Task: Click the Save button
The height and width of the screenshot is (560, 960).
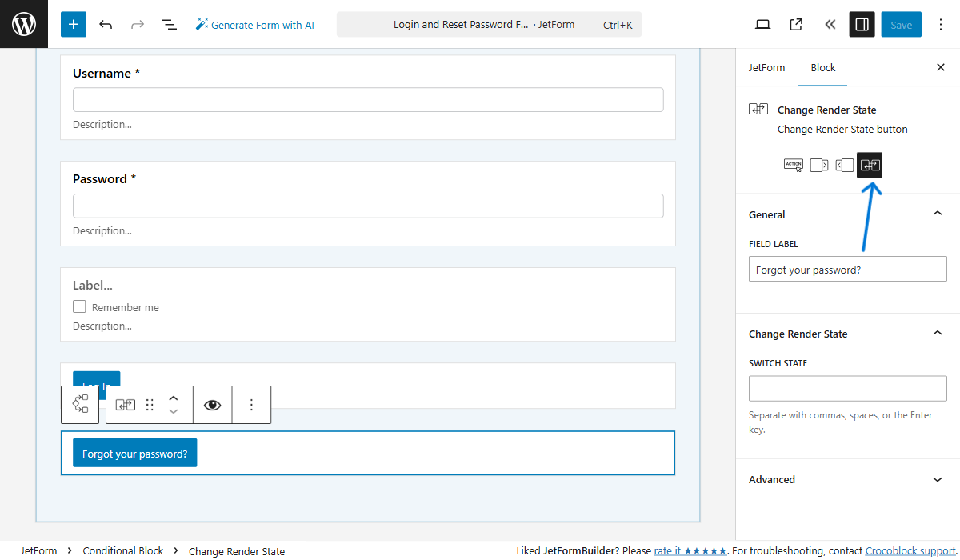Action: [901, 24]
